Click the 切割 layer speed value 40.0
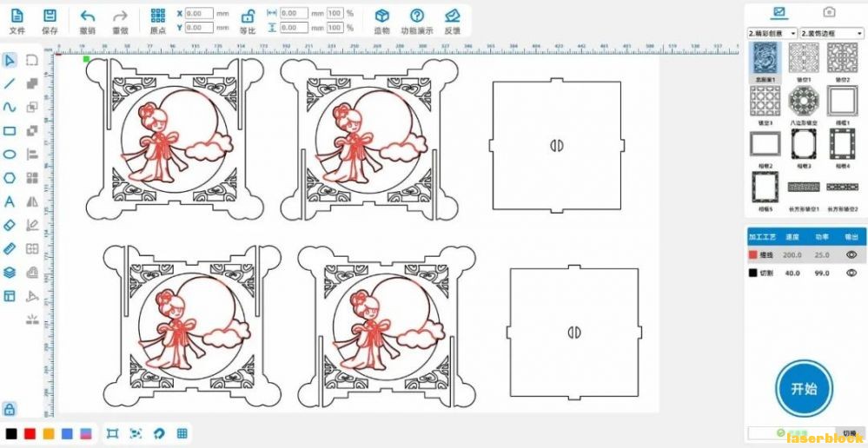 pyautogui.click(x=792, y=273)
